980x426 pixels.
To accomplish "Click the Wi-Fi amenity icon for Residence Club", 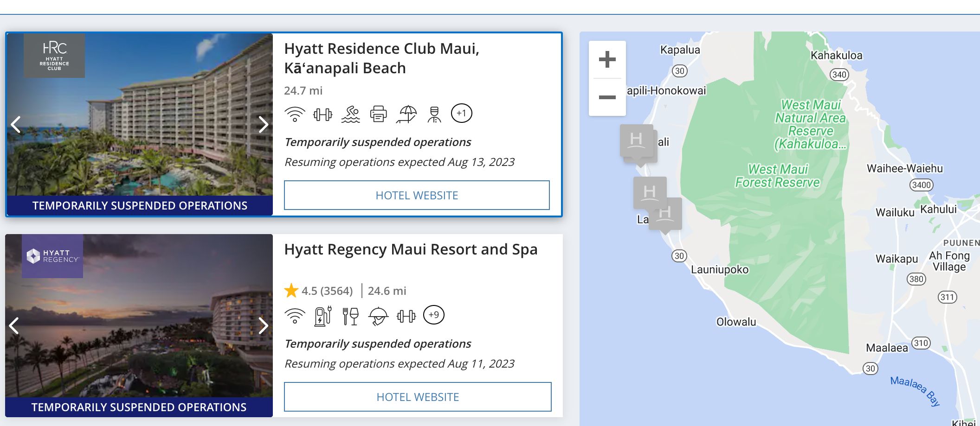I will coord(295,114).
